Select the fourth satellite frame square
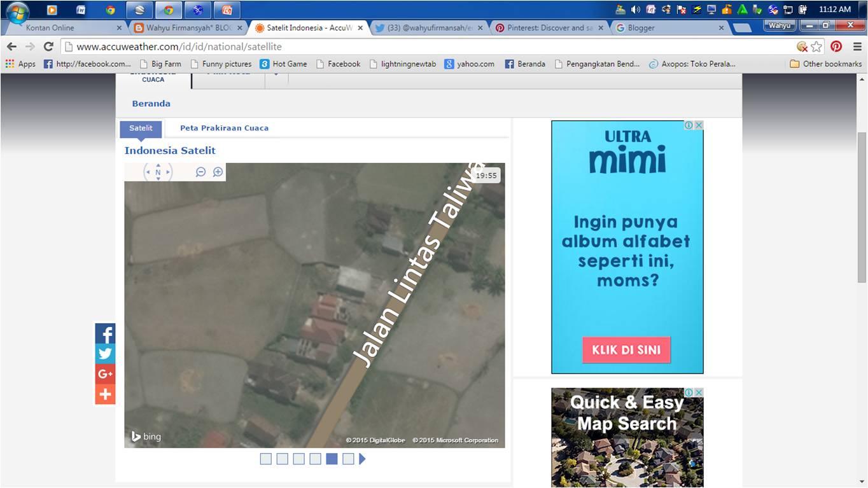 coord(316,459)
